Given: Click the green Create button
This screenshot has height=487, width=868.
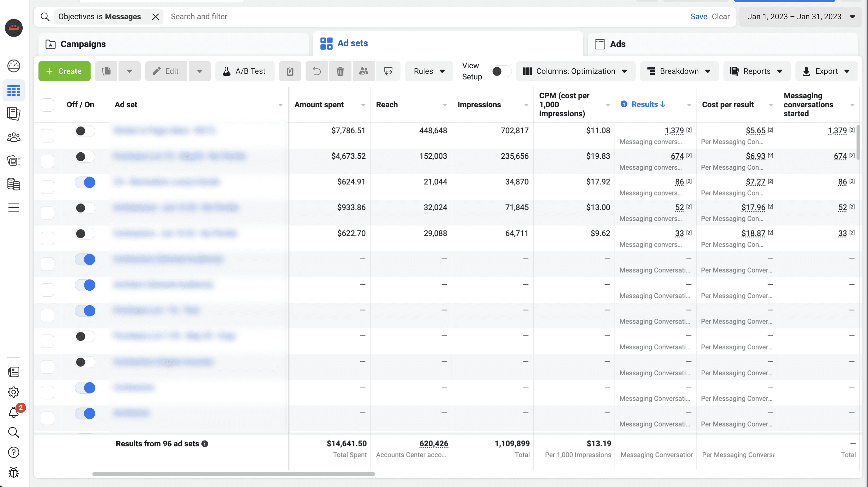Looking at the screenshot, I should [64, 71].
